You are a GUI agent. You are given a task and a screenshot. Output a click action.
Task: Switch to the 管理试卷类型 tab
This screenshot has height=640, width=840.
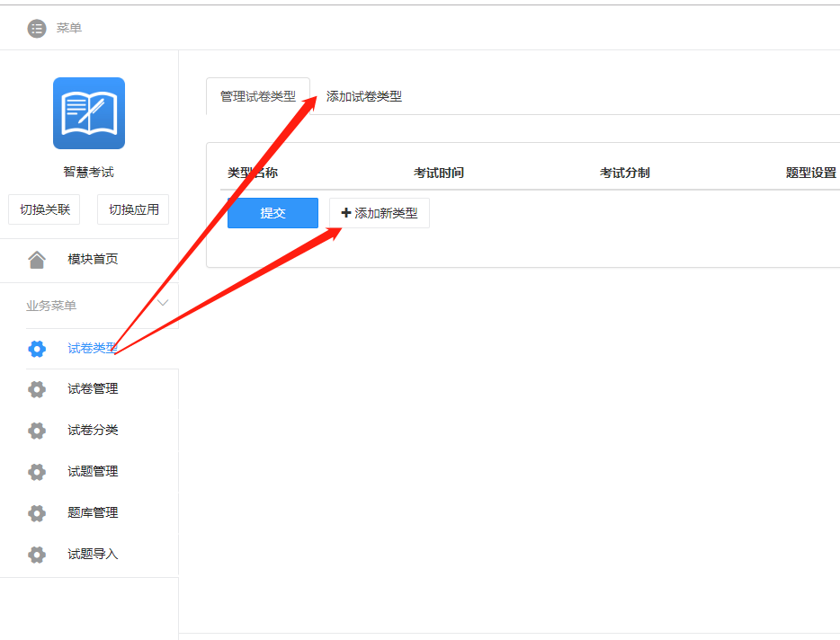pos(258,96)
